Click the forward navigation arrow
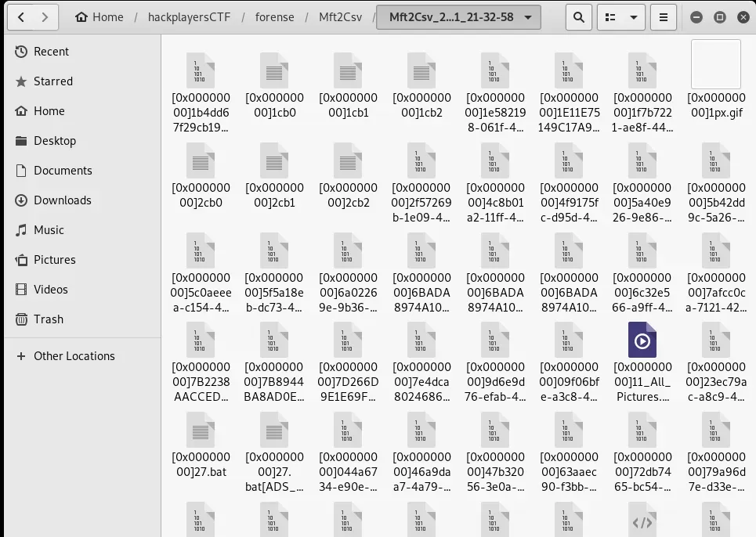 46,16
